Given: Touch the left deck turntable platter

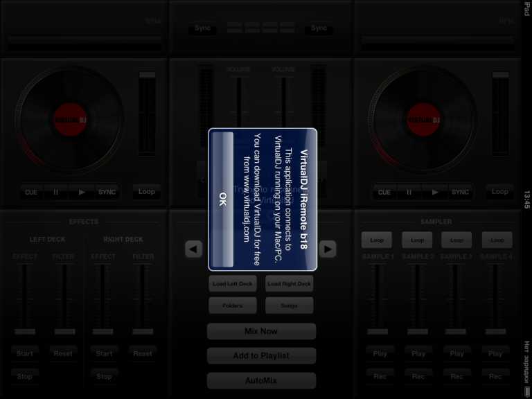Looking at the screenshot, I should (x=70, y=120).
